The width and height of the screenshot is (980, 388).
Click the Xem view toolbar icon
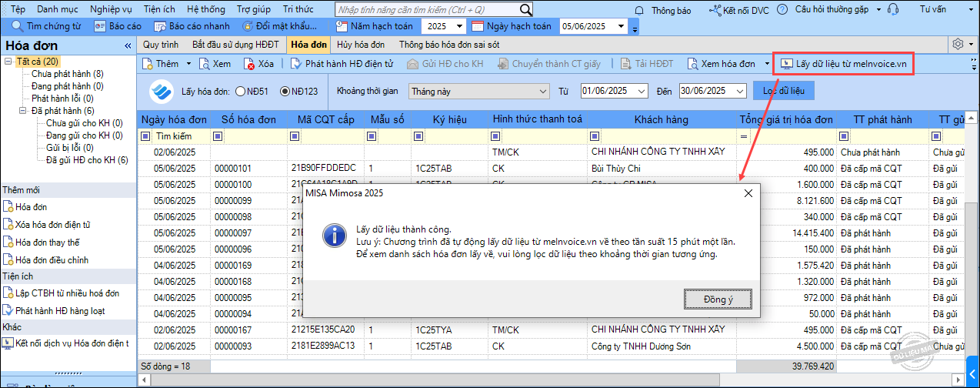pos(205,63)
